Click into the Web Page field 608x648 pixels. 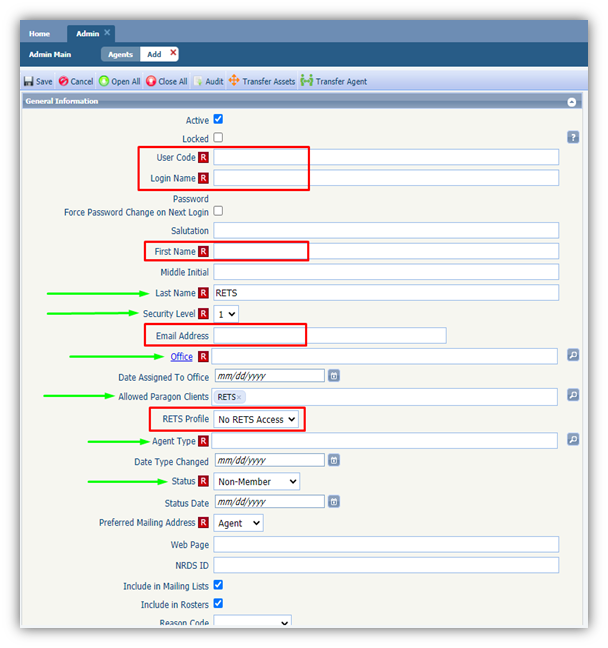point(386,544)
